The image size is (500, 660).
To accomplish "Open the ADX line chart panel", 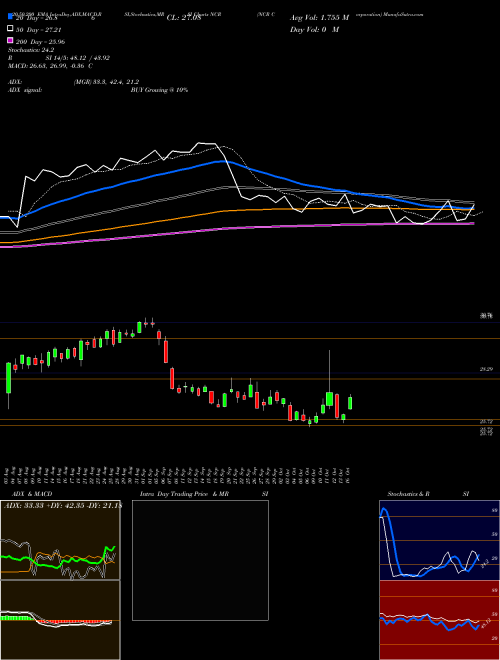I will click(x=60, y=540).
